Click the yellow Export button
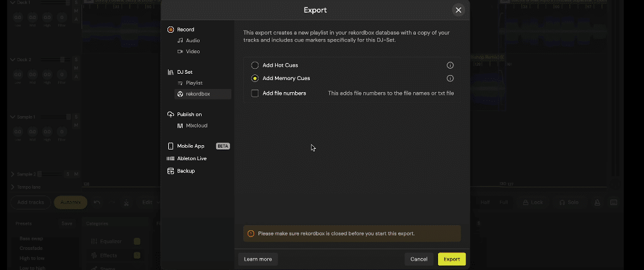Image resolution: width=644 pixels, height=270 pixels. pyautogui.click(x=451, y=259)
